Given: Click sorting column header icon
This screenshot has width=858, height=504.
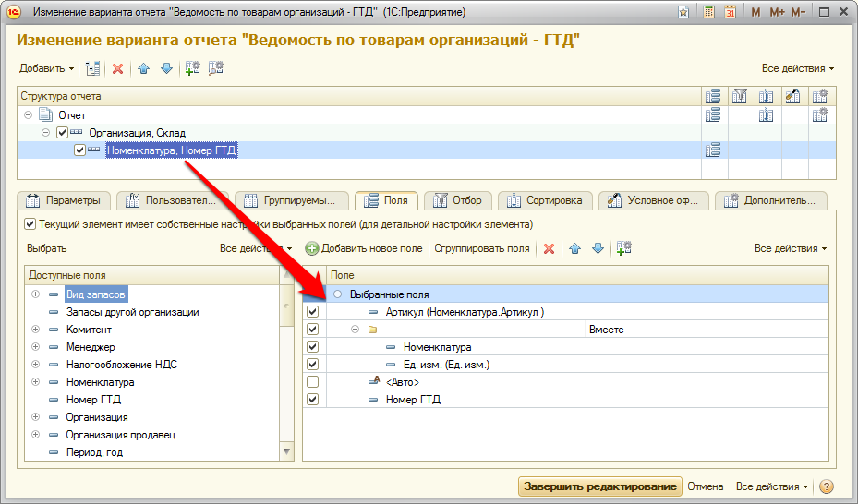Looking at the screenshot, I should click(x=766, y=96).
